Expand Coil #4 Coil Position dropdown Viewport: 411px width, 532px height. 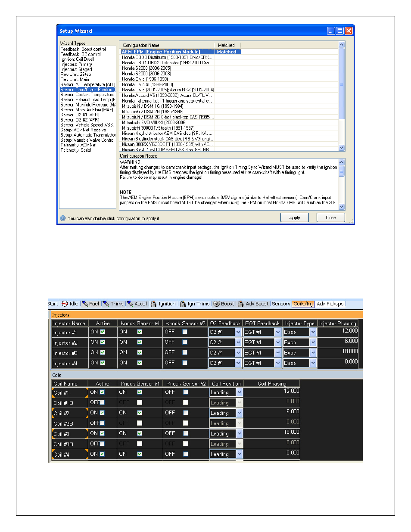(240, 454)
